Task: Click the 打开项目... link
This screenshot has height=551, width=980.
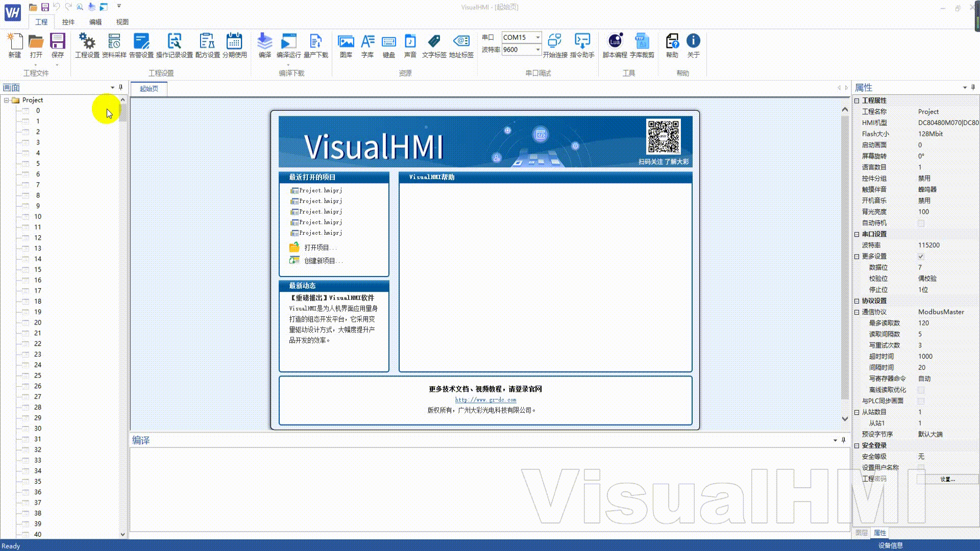Action: (x=321, y=248)
